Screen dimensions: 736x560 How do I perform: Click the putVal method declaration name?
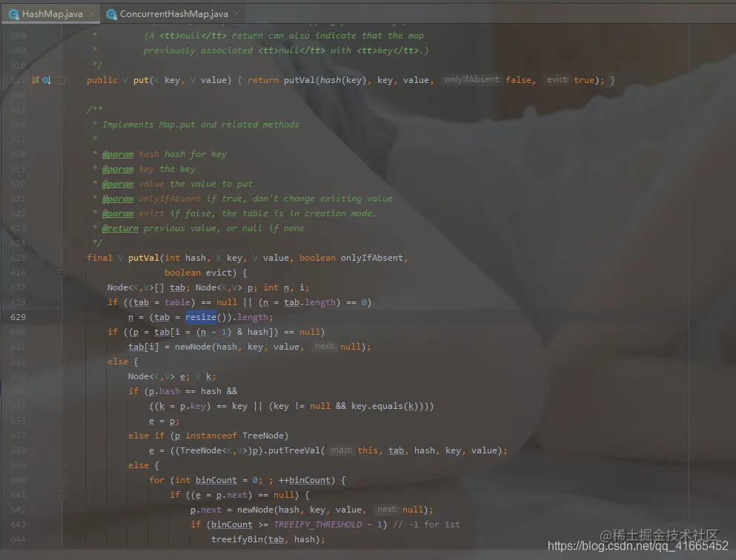[x=144, y=258]
